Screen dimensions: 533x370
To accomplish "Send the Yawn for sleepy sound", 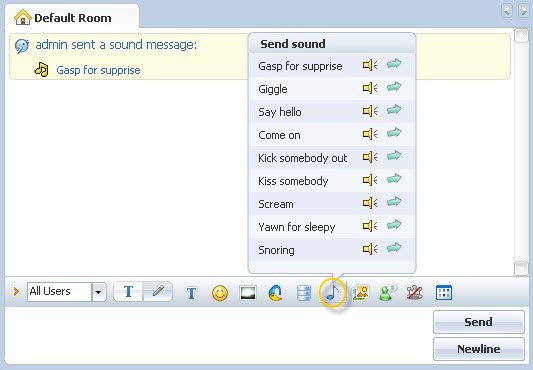I will tap(394, 224).
